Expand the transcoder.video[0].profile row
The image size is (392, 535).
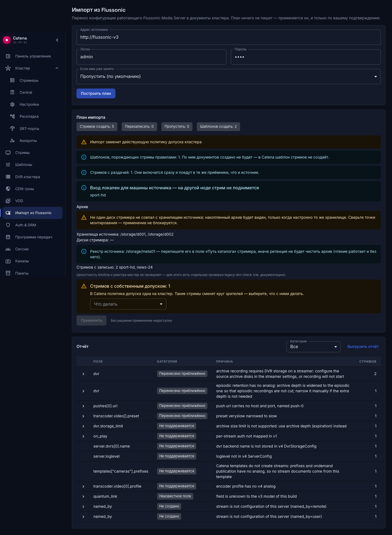(x=83, y=486)
